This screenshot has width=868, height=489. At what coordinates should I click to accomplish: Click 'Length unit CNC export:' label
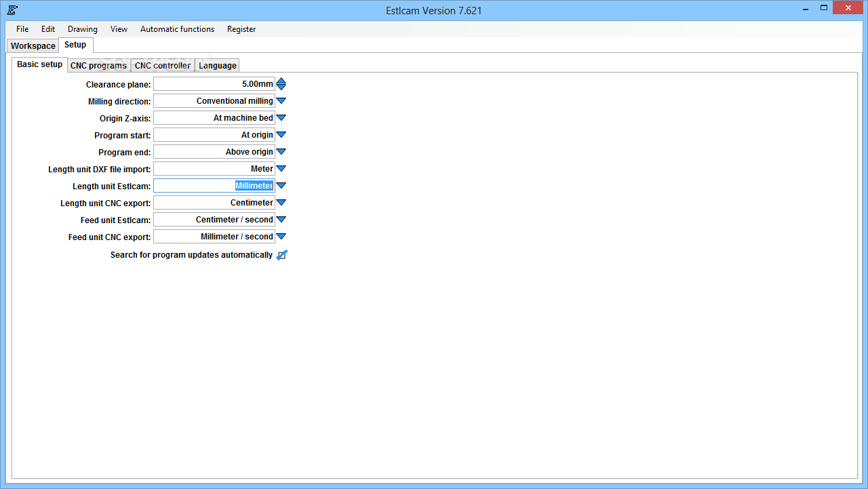click(106, 203)
